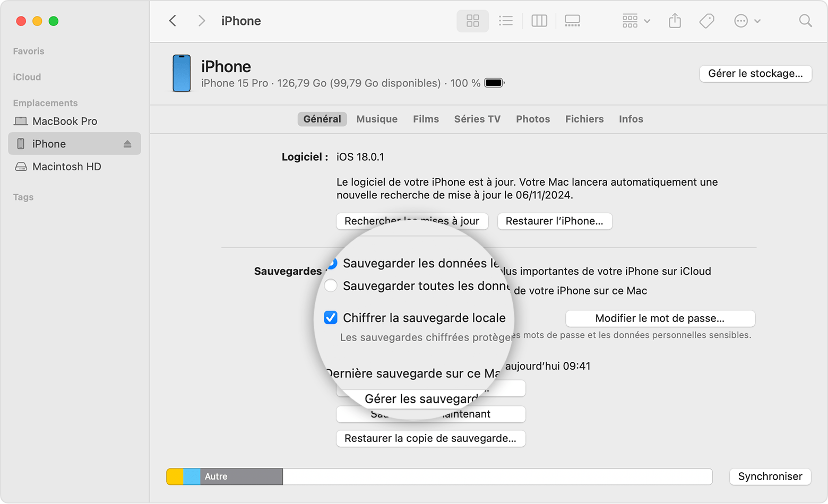828x504 pixels.
Task: Click Restaurer l'iPhone button
Action: [x=555, y=221]
